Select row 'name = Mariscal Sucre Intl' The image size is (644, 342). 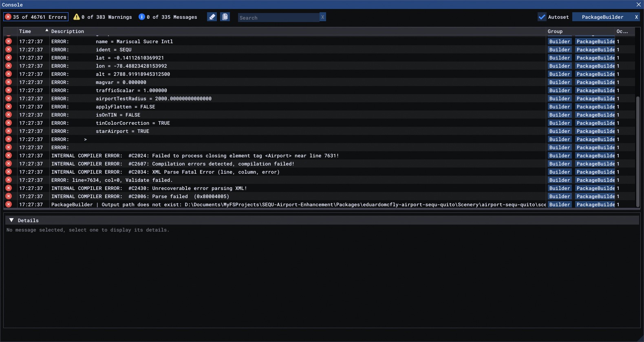coord(320,42)
